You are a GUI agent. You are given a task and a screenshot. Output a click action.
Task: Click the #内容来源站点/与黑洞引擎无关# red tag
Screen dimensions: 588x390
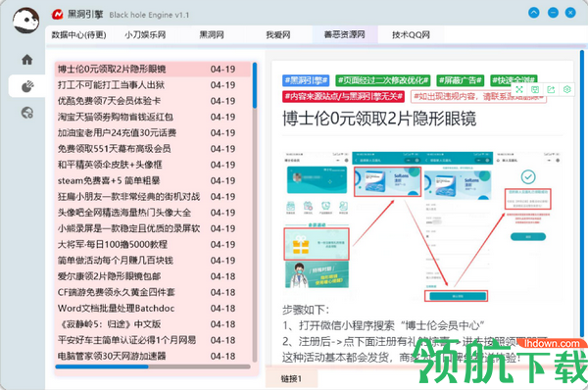(x=343, y=96)
